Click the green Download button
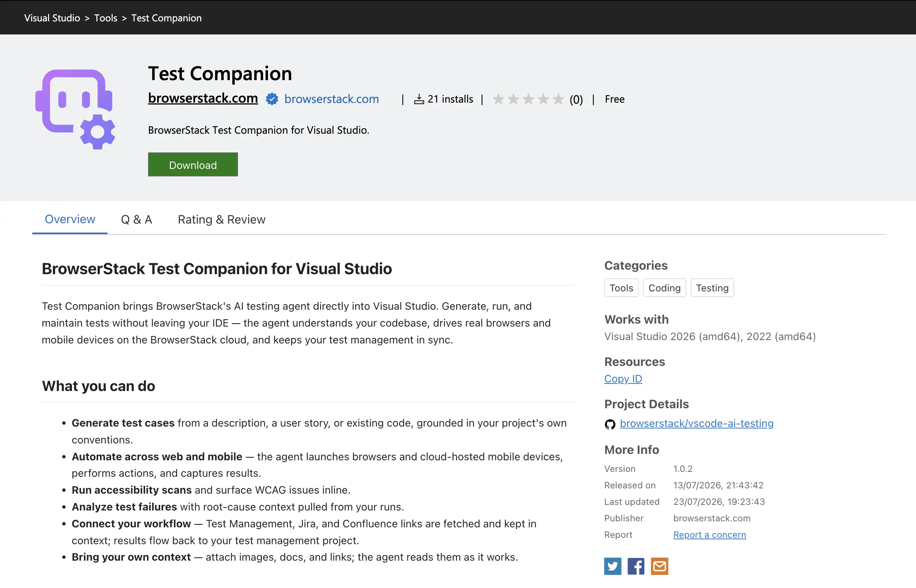Viewport: 916px width, 588px height. point(193,164)
